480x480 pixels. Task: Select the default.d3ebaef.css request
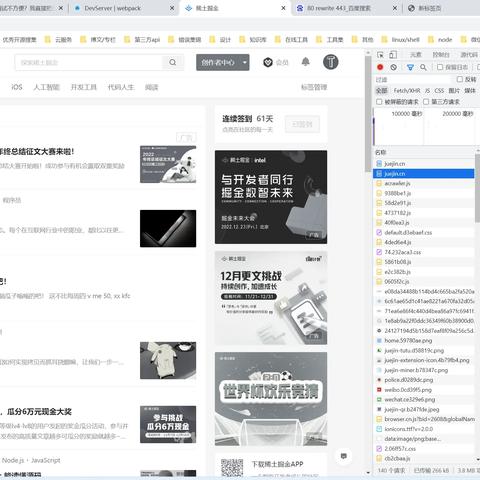(424, 232)
